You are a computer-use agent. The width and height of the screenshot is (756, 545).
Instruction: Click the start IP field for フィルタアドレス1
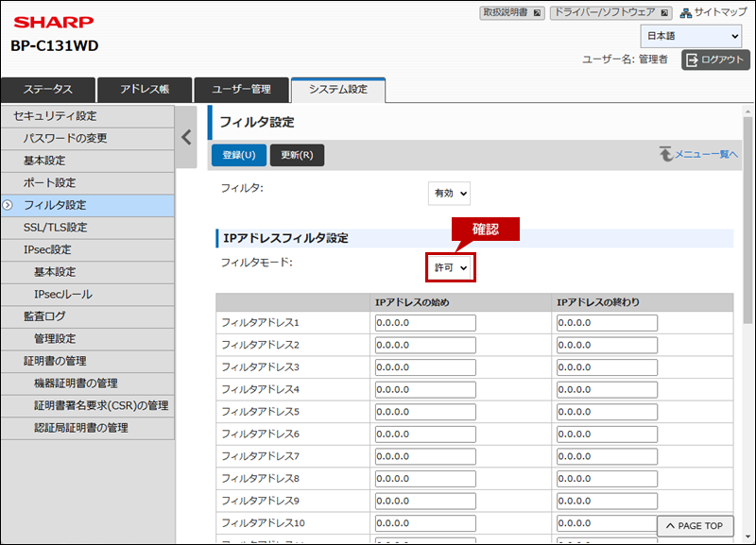coord(425,323)
